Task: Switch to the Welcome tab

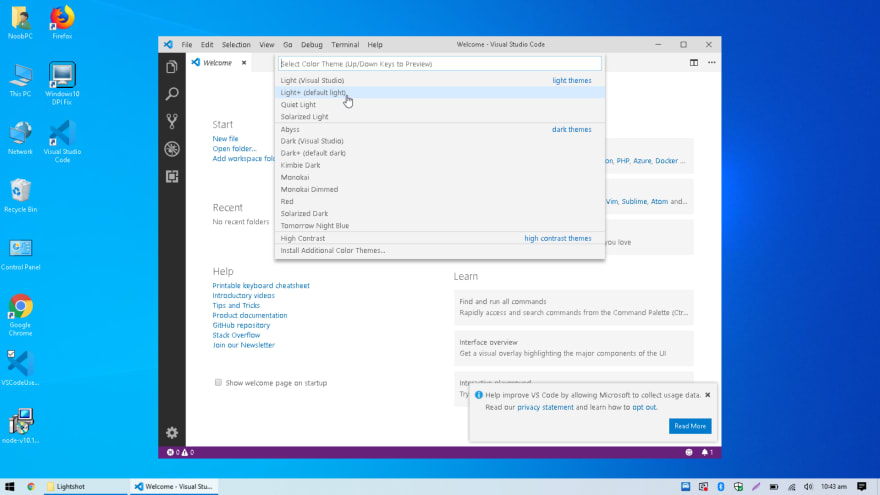Action: 217,63
